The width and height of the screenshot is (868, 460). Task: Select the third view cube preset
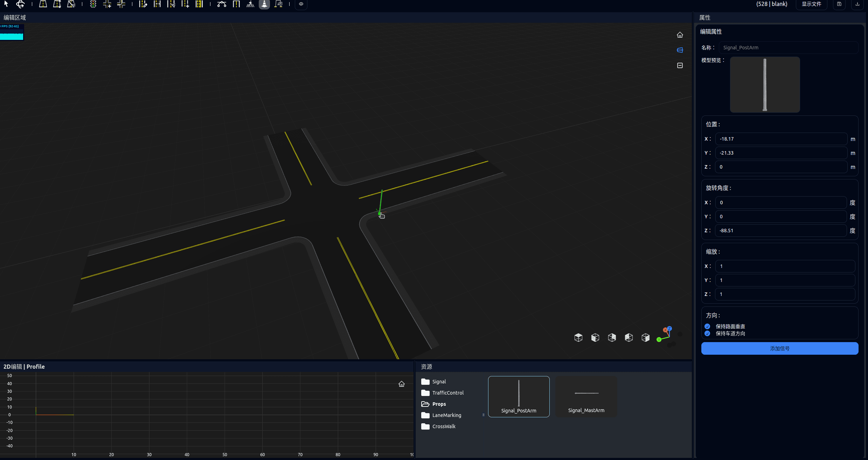[612, 338]
